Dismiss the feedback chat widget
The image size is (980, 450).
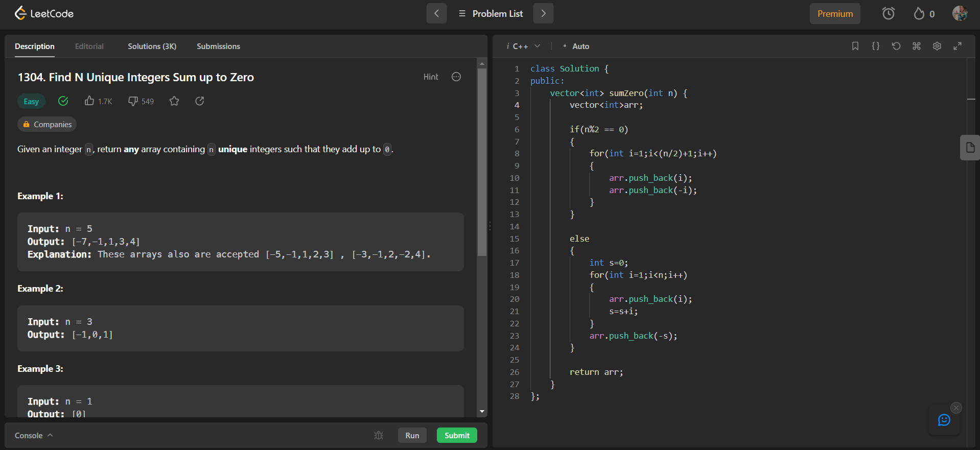[x=956, y=408]
